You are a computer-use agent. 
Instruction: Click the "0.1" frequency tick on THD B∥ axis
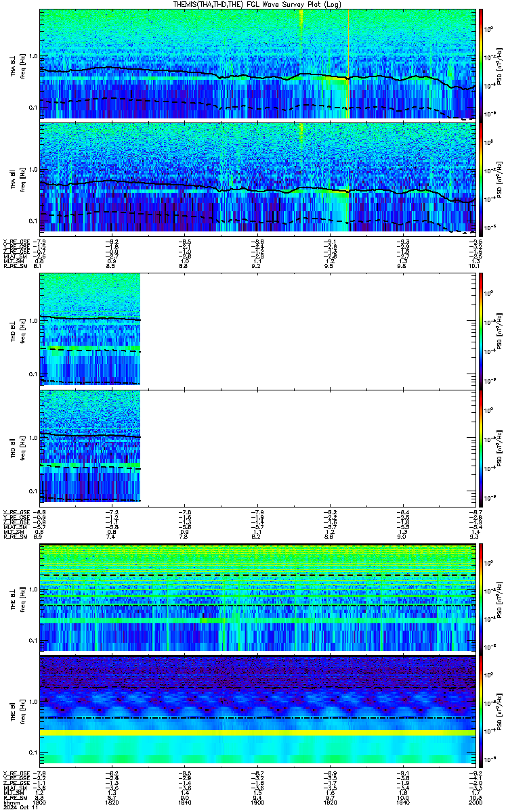pos(33,490)
